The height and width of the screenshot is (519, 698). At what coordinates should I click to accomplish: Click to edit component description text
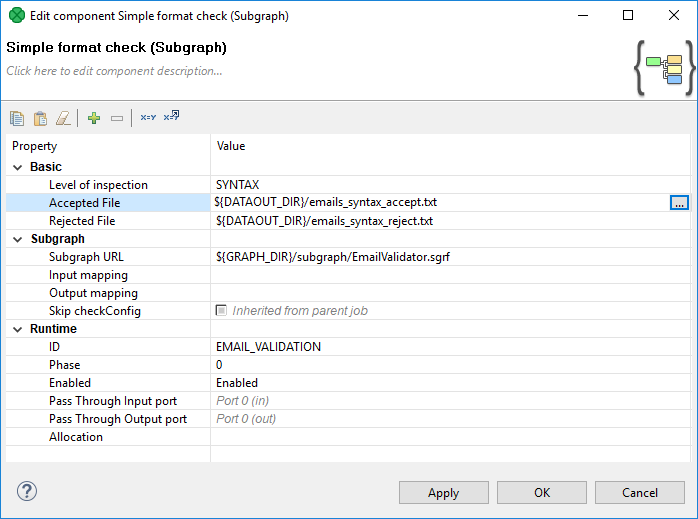[x=115, y=71]
